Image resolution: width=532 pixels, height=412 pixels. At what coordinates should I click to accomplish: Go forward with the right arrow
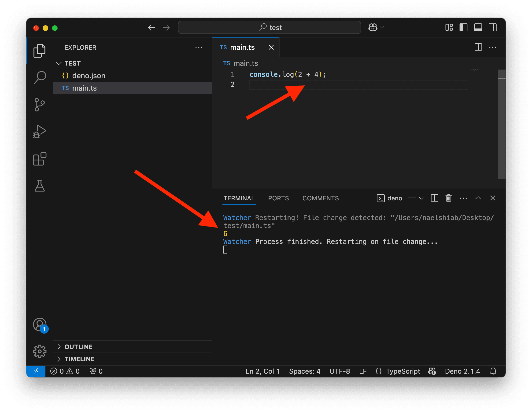[166, 28]
